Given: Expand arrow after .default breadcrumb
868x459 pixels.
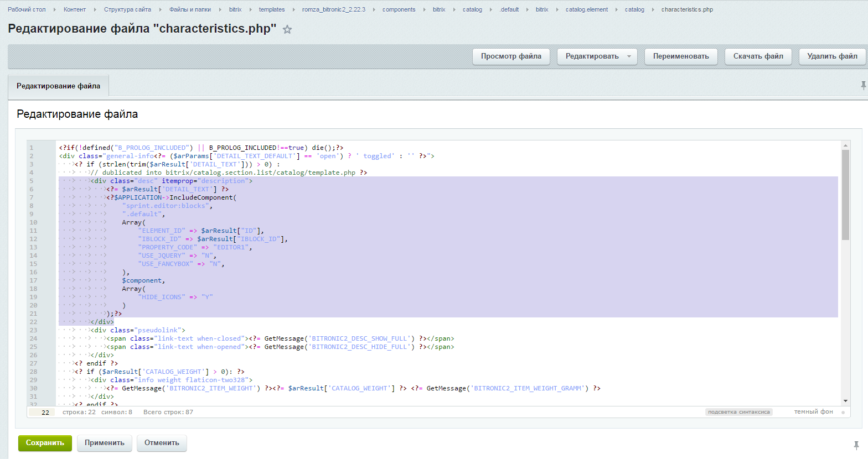Looking at the screenshot, I should pyautogui.click(x=528, y=9).
